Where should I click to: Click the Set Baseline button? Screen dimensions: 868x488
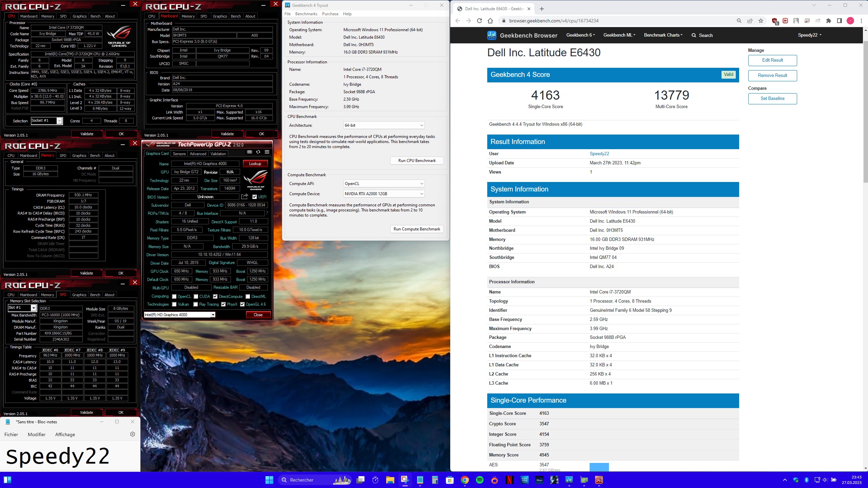[x=772, y=99]
